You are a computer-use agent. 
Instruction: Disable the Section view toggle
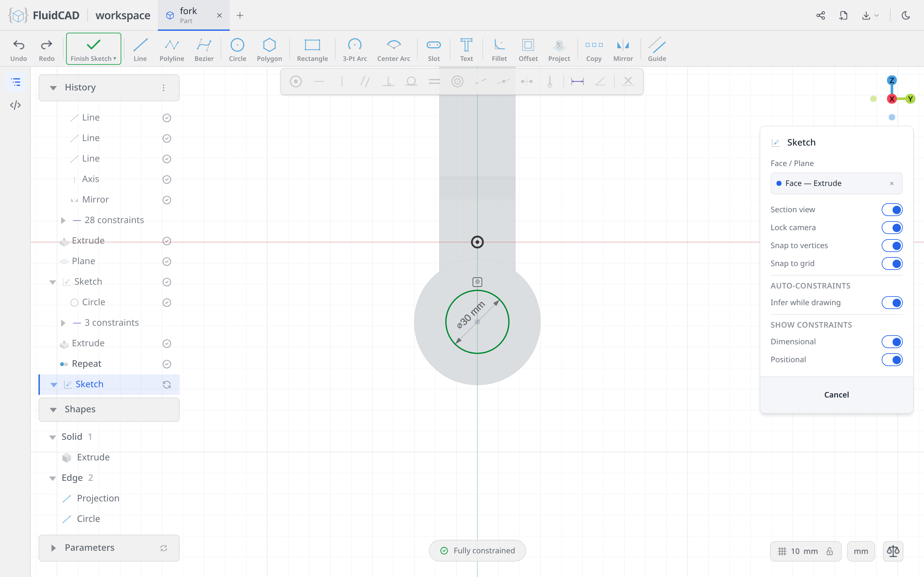(892, 210)
